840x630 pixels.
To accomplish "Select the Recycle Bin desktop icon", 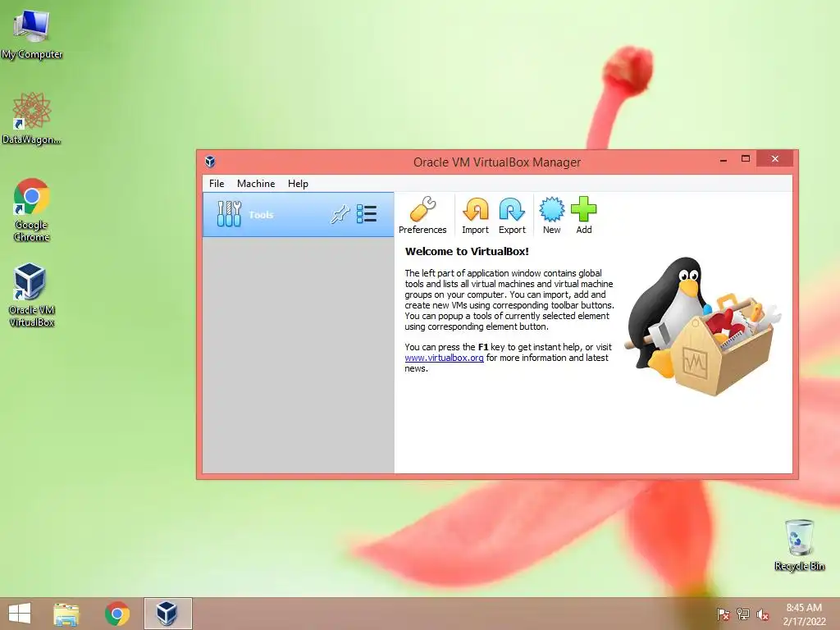I will coord(799,546).
